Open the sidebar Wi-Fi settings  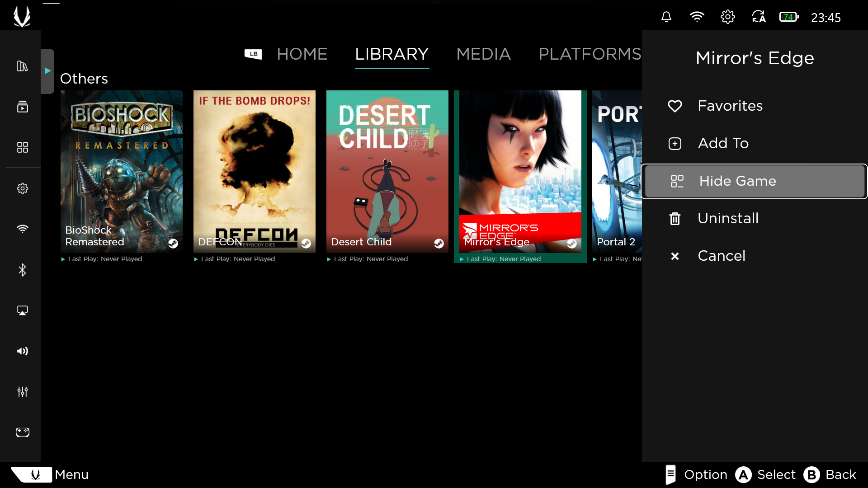point(22,229)
